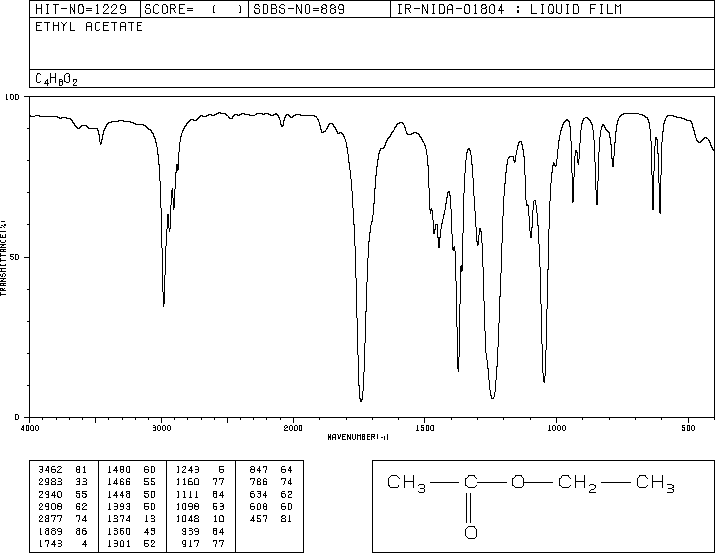Click the WAVENUMBER axis title
715x553 pixels.
pos(358,437)
